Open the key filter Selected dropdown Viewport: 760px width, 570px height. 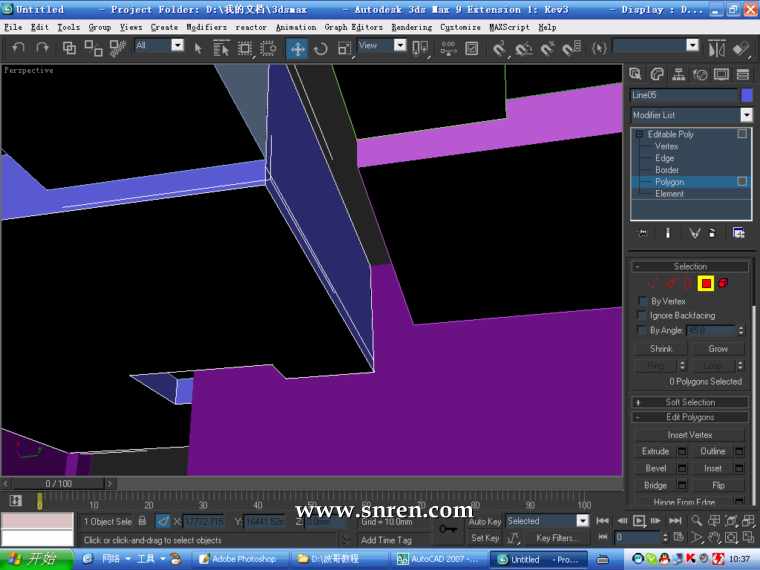point(583,521)
